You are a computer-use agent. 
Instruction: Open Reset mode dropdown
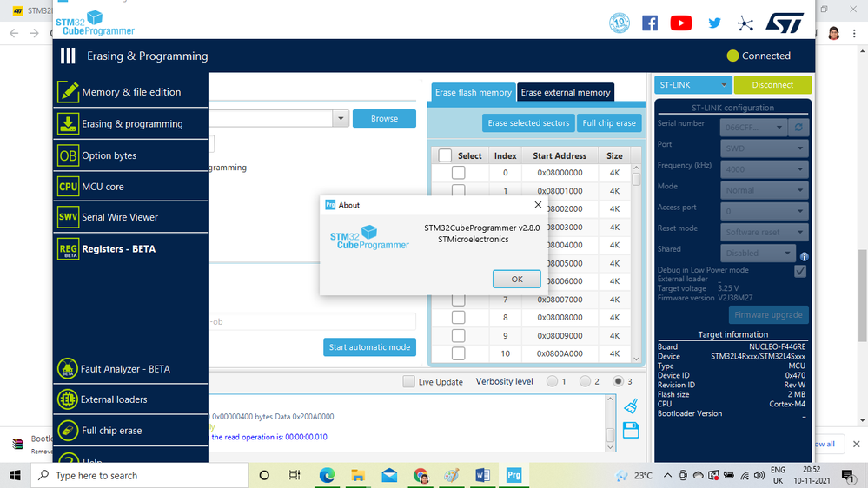click(x=764, y=232)
